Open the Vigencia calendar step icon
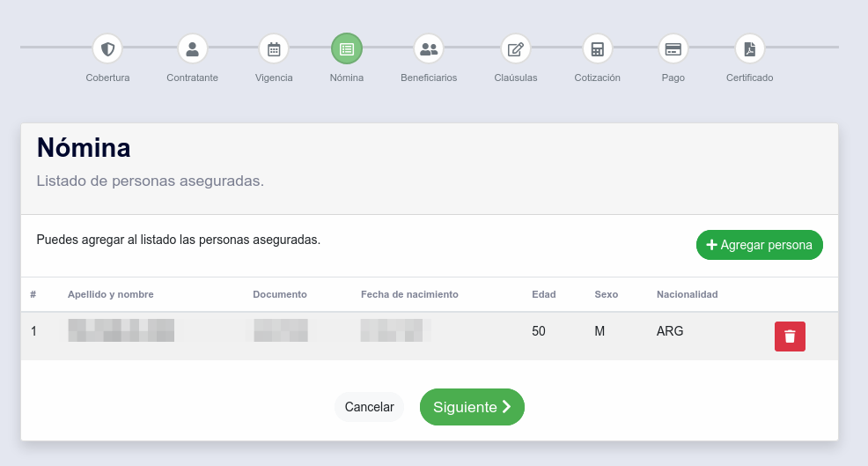Viewport: 868px width, 466px height. tap(274, 48)
